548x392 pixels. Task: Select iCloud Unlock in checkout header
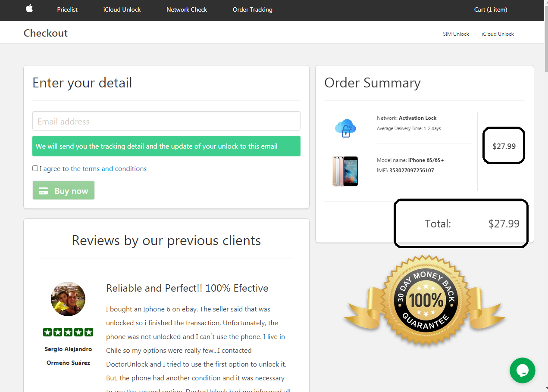498,34
